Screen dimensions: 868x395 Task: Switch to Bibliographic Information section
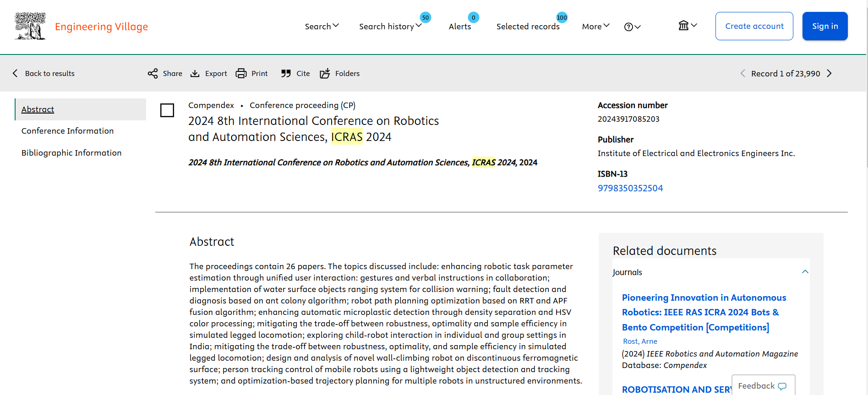71,153
